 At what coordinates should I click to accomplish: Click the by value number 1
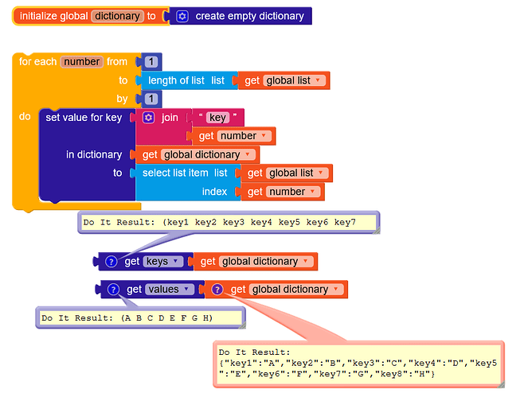tap(151, 99)
